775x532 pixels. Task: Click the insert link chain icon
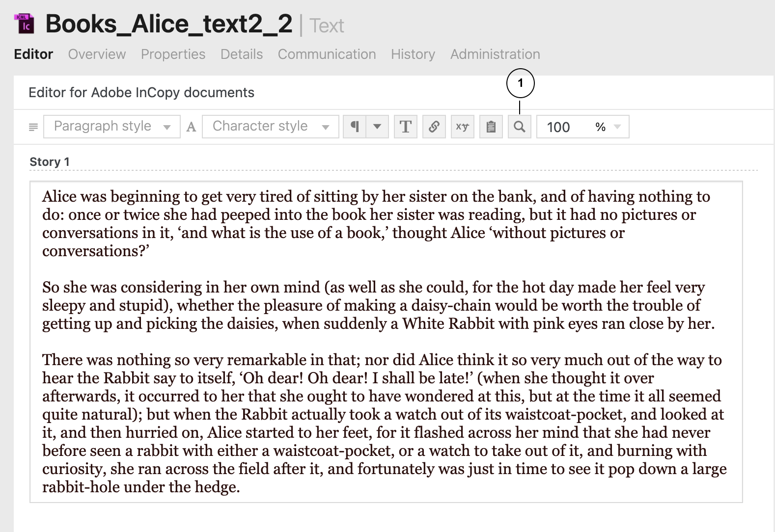point(434,127)
